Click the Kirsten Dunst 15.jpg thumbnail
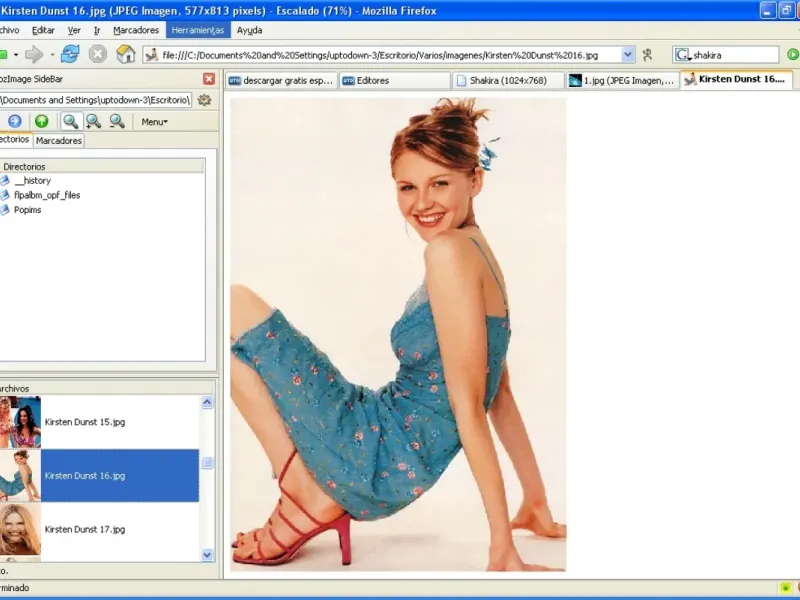800x600 pixels. click(20, 422)
